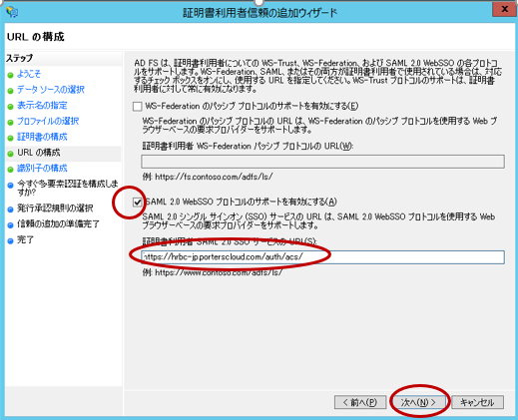Cancel the wizard with キャンセル
Screen dimensions: 518x420
(477, 402)
